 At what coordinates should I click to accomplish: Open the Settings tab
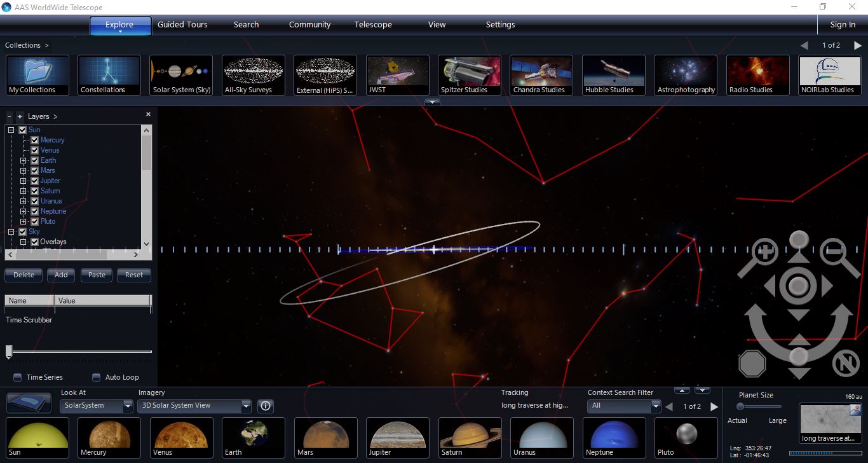tap(500, 25)
